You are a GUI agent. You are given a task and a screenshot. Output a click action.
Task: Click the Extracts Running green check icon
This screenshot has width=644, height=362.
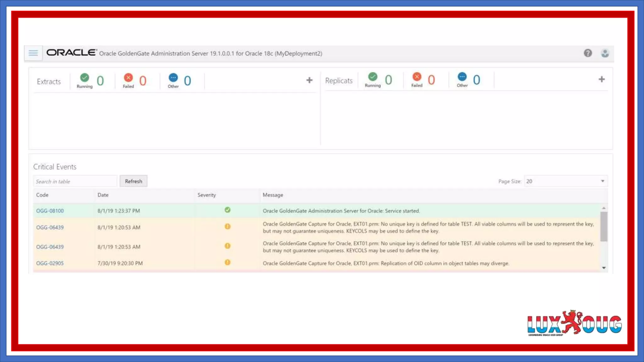pos(85,78)
